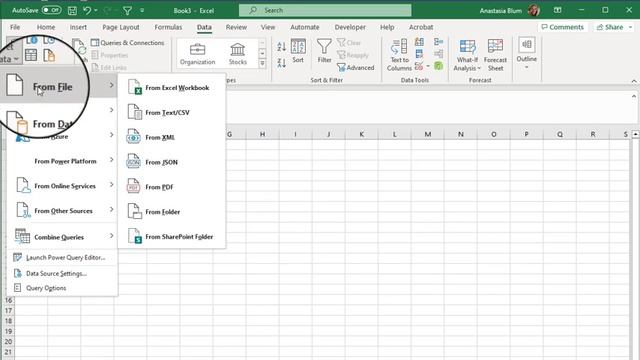The height and width of the screenshot is (360, 640).
Task: Open the From Other Sources submenu
Action: tap(61, 211)
